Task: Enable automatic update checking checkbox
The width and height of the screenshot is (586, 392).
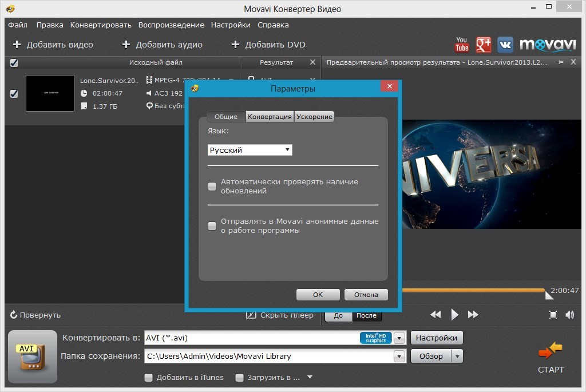Action: click(x=212, y=186)
